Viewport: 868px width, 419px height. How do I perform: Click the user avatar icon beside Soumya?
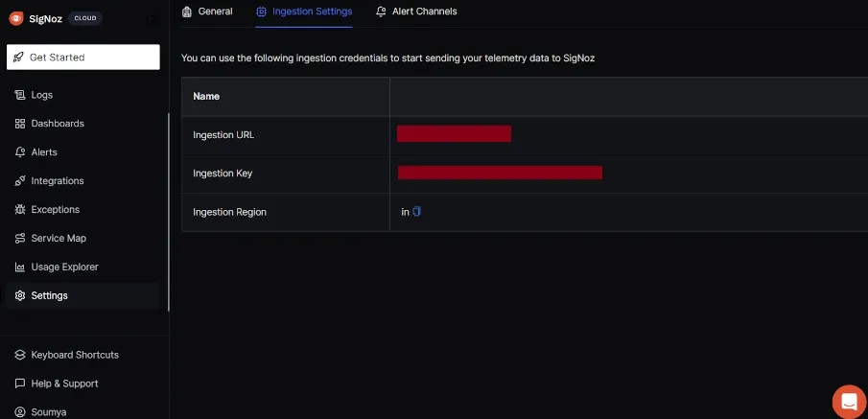pos(20,412)
